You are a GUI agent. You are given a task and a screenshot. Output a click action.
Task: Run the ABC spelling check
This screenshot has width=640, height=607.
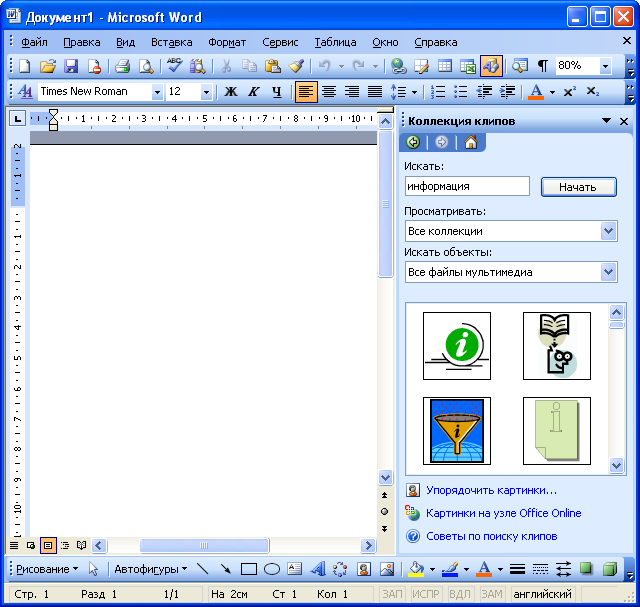pyautogui.click(x=175, y=66)
